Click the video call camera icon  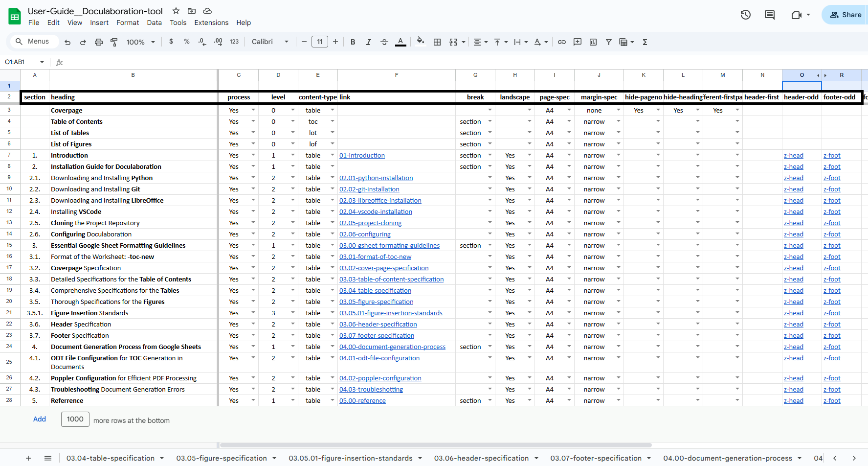click(x=796, y=15)
